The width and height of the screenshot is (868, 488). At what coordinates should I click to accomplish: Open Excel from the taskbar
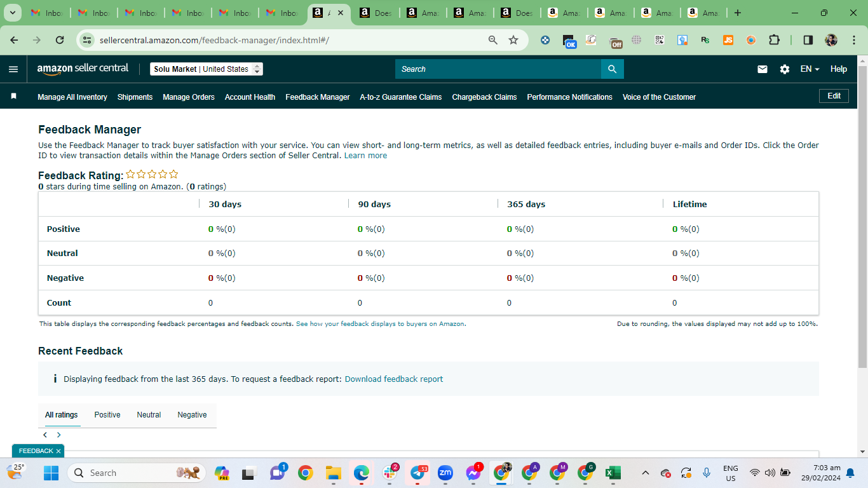[x=613, y=473]
